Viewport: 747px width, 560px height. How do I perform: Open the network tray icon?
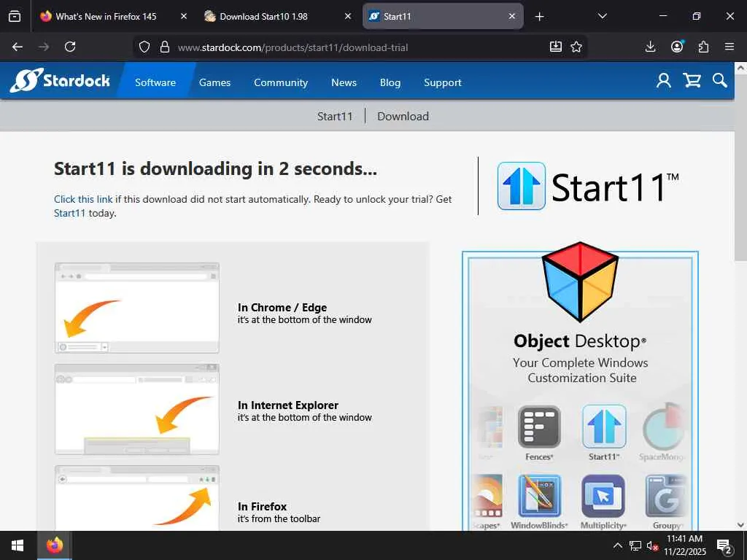pyautogui.click(x=635, y=545)
